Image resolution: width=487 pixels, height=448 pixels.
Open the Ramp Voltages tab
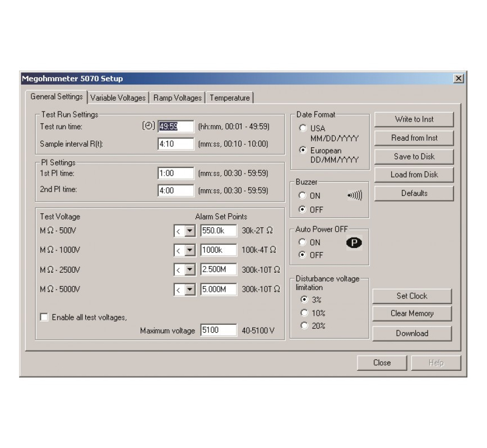(177, 98)
